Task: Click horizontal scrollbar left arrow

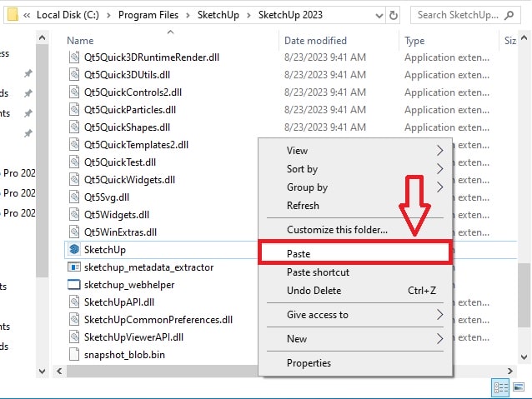Action: [x=60, y=371]
